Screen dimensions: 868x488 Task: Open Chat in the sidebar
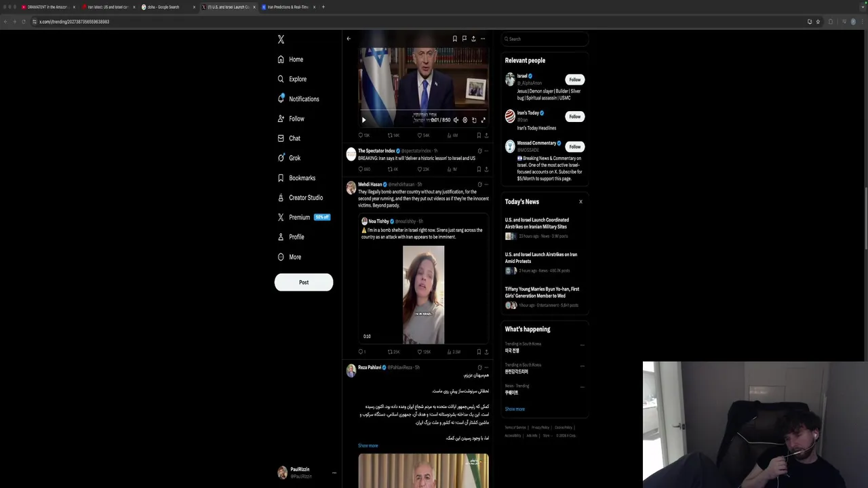pyautogui.click(x=289, y=138)
